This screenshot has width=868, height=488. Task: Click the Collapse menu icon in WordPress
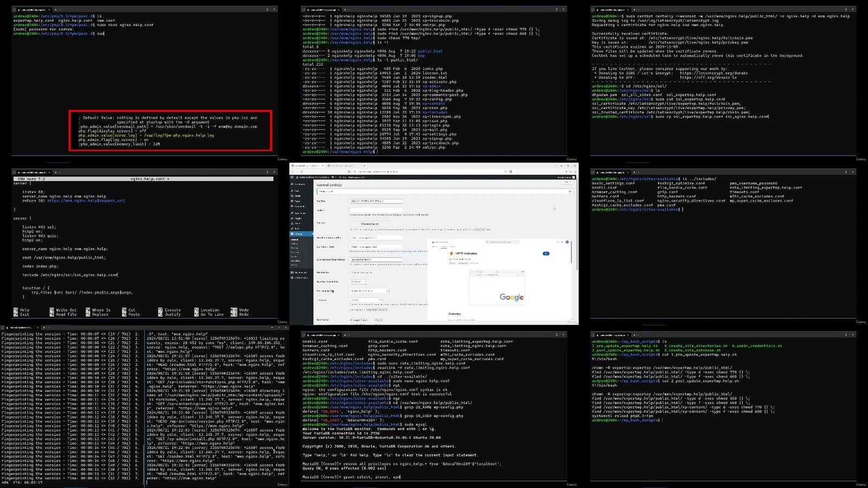point(292,277)
